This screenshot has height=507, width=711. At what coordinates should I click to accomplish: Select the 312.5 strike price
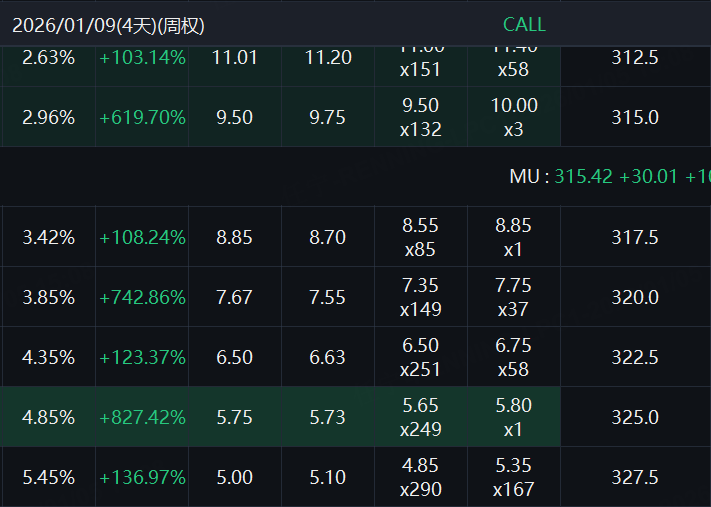pyautogui.click(x=634, y=57)
